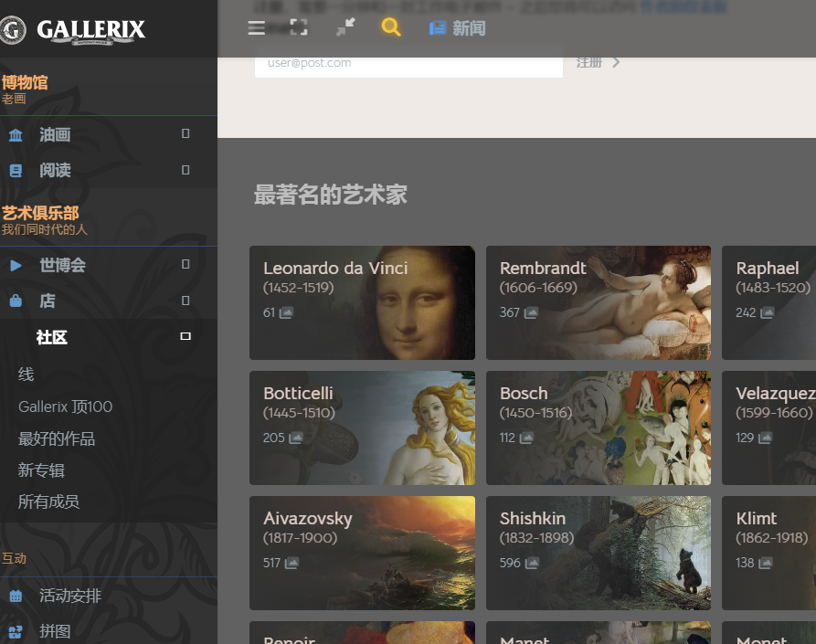The width and height of the screenshot is (816, 644).
Task: Open the Bosch artist card
Action: pyautogui.click(x=599, y=428)
